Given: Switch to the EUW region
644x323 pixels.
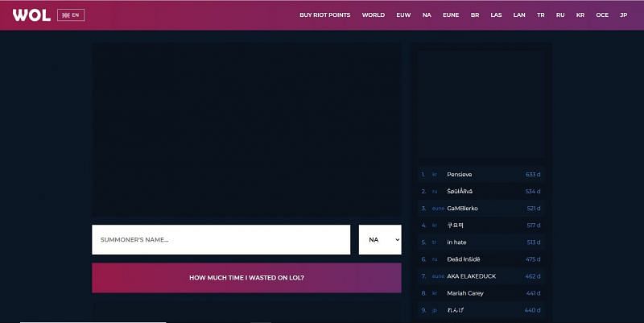Looking at the screenshot, I should (x=403, y=15).
